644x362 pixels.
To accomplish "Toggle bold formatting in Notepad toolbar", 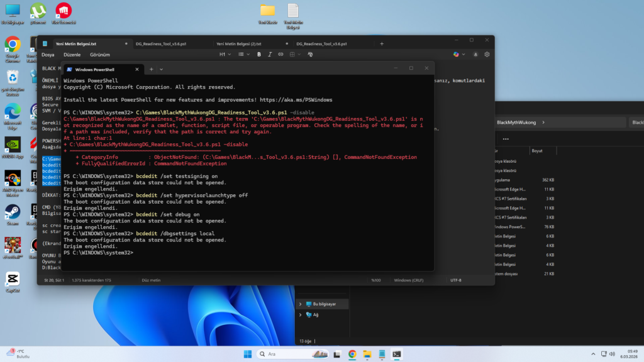I will pyautogui.click(x=258, y=54).
